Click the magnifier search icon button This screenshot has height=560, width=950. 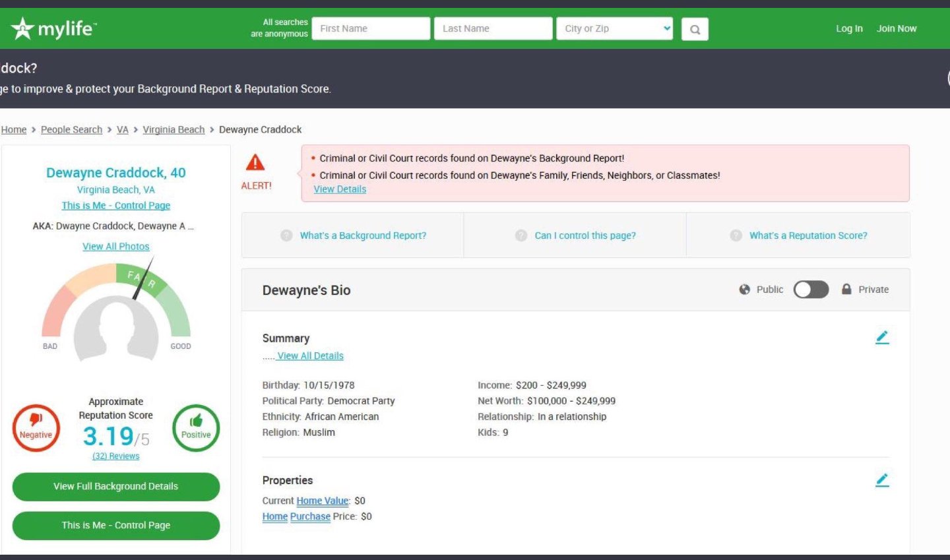coord(695,29)
